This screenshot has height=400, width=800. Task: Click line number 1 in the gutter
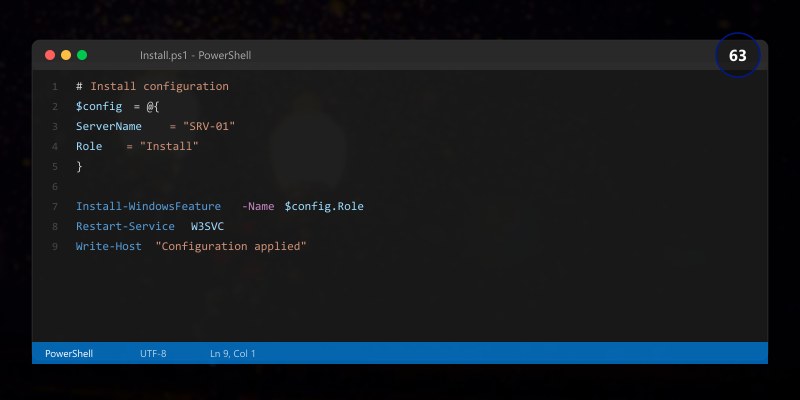coord(55,87)
